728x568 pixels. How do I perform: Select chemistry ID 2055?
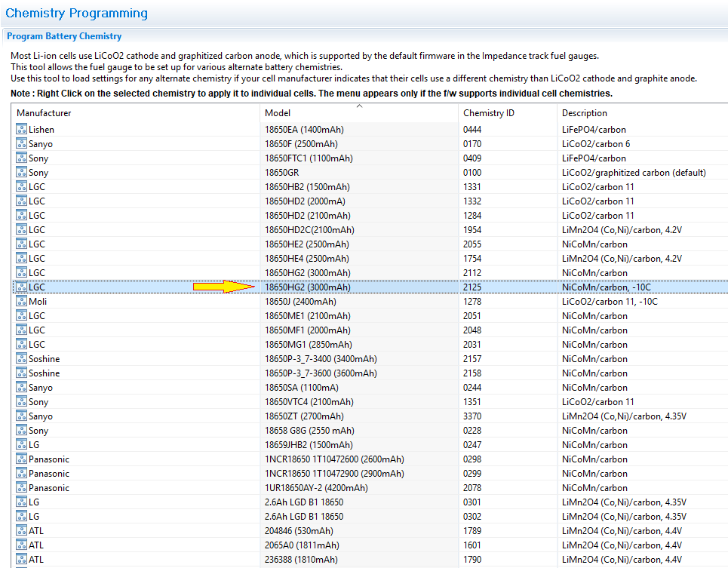point(472,244)
